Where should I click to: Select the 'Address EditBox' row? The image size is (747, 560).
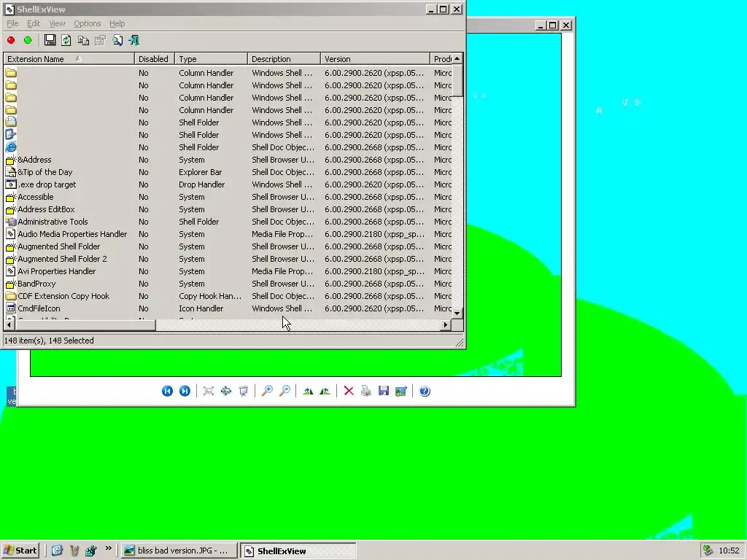(228, 209)
